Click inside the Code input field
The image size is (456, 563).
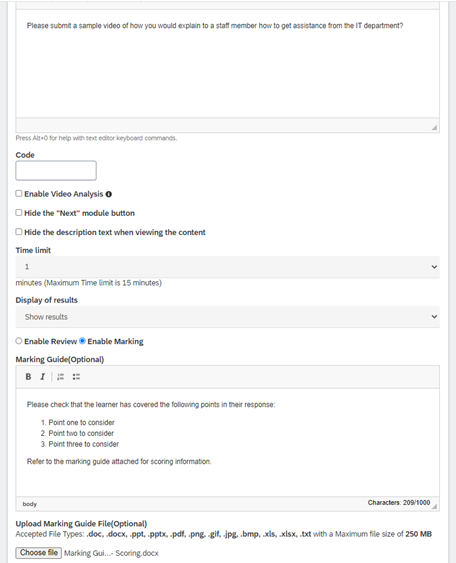[x=56, y=171]
